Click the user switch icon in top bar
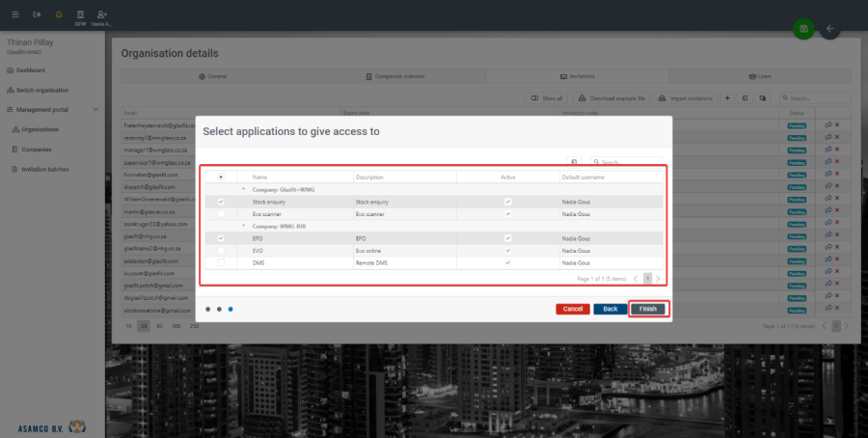 (x=102, y=16)
